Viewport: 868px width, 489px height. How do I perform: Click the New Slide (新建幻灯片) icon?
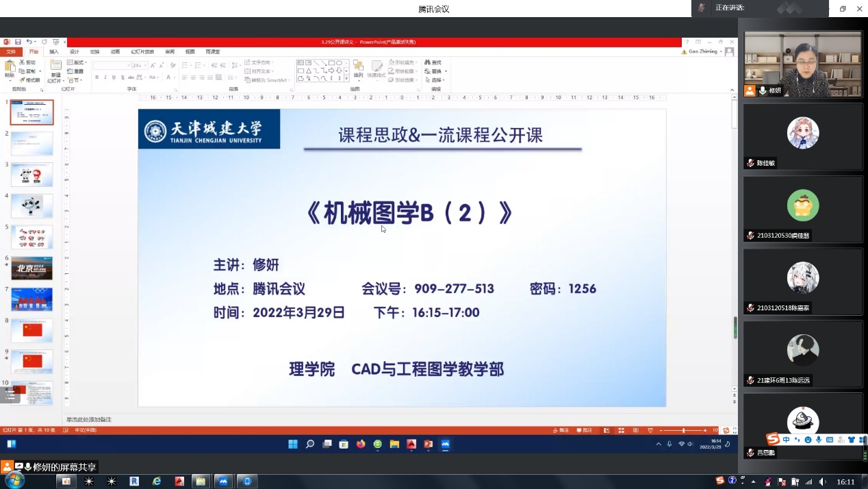(55, 68)
